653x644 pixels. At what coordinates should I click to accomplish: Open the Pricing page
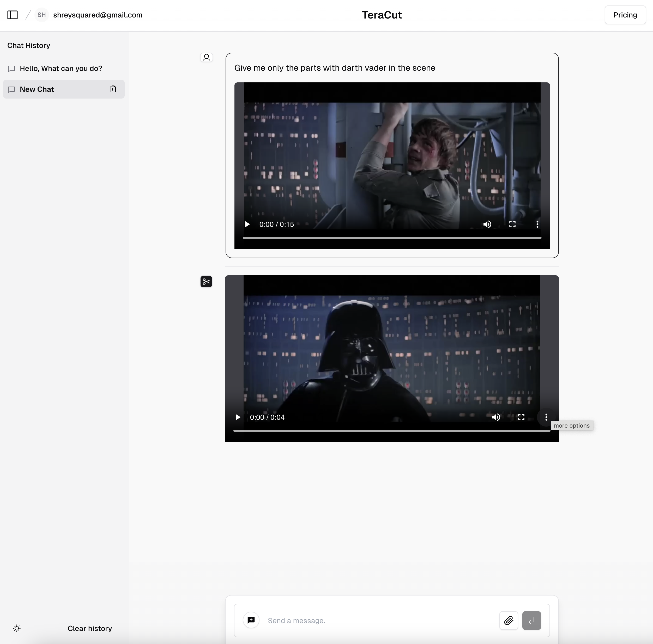click(x=625, y=15)
